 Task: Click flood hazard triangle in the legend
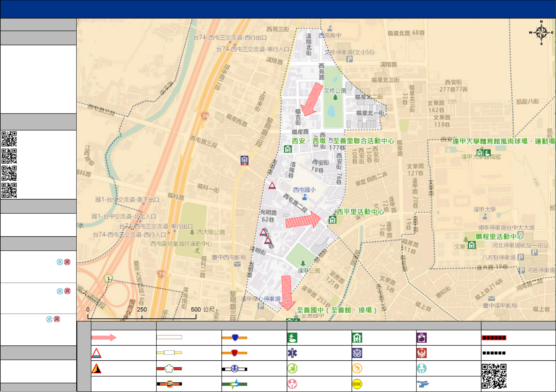point(96,353)
